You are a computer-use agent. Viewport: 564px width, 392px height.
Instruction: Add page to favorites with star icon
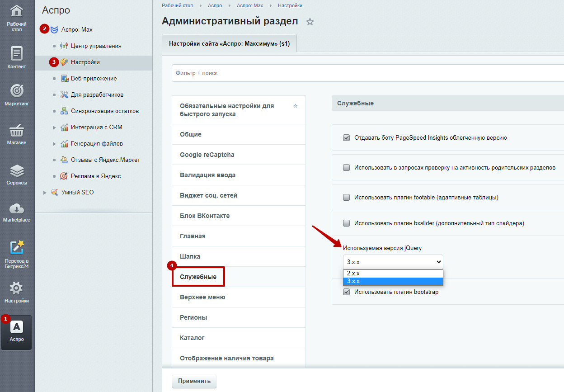310,22
